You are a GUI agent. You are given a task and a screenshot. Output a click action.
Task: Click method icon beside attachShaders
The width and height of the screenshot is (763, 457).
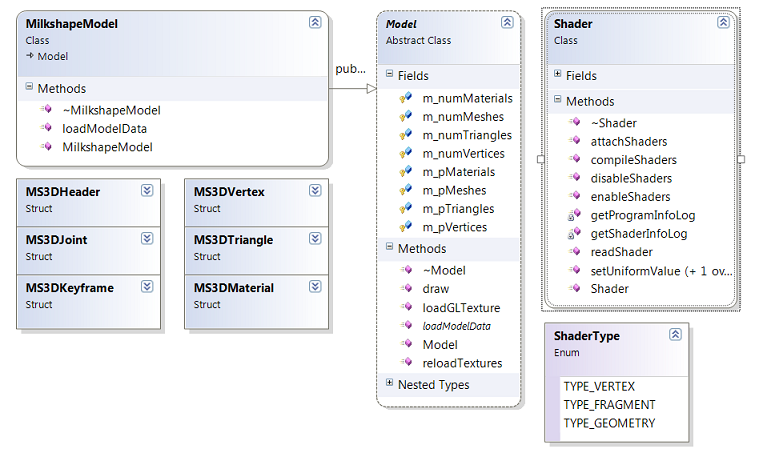coord(575,140)
